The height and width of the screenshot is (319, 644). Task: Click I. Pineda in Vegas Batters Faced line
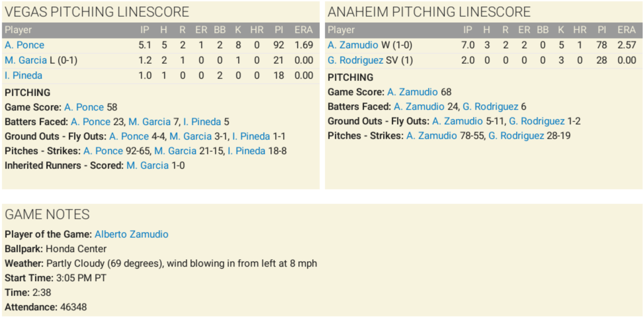point(202,122)
